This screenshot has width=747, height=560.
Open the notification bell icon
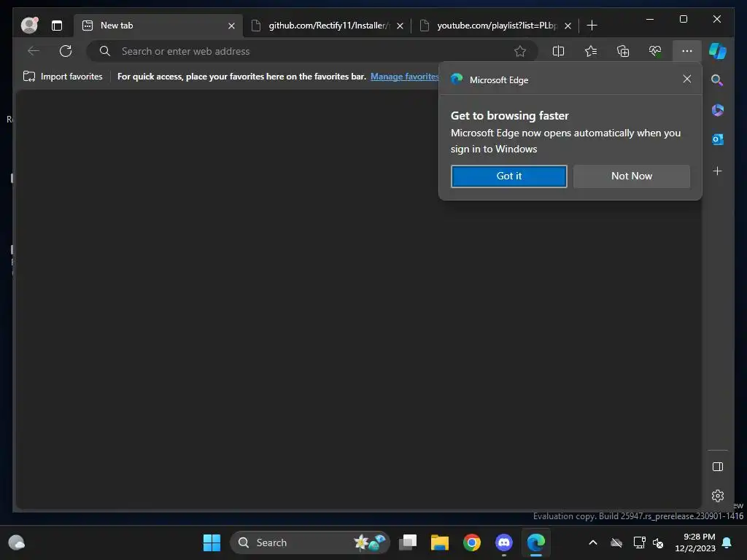727,542
